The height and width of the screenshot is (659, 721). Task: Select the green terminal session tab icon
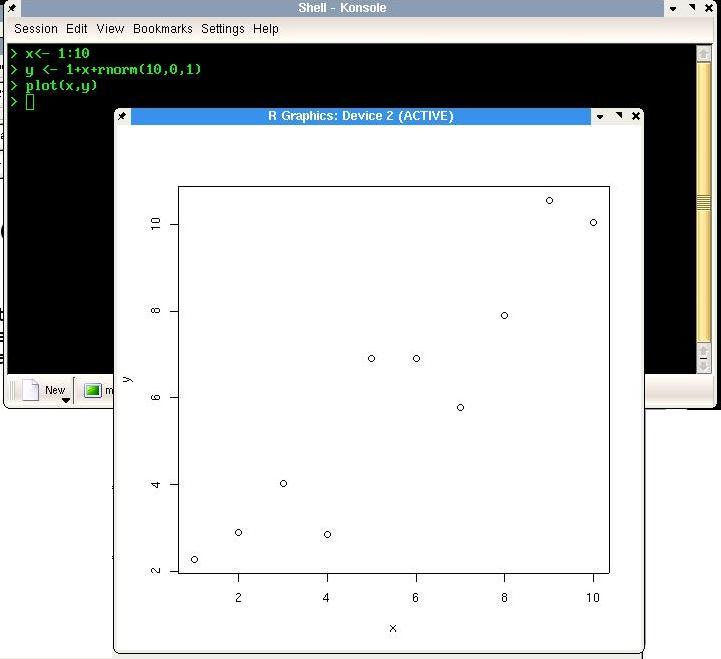[x=93, y=390]
